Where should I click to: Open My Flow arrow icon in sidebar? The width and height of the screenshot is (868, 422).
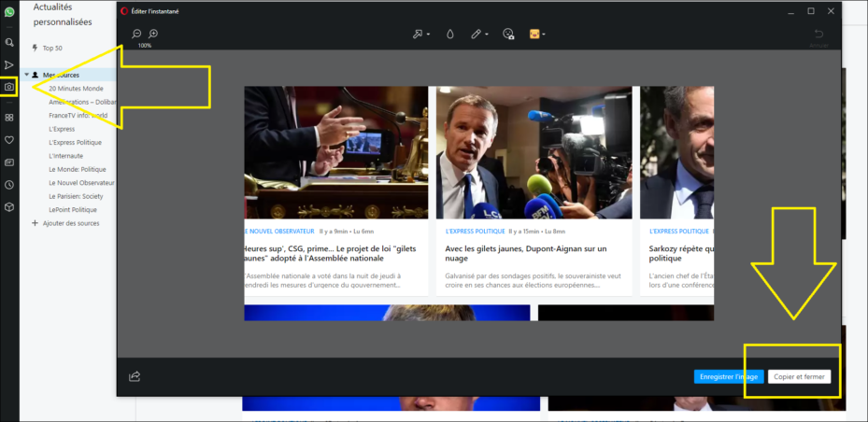pyautogui.click(x=8, y=64)
